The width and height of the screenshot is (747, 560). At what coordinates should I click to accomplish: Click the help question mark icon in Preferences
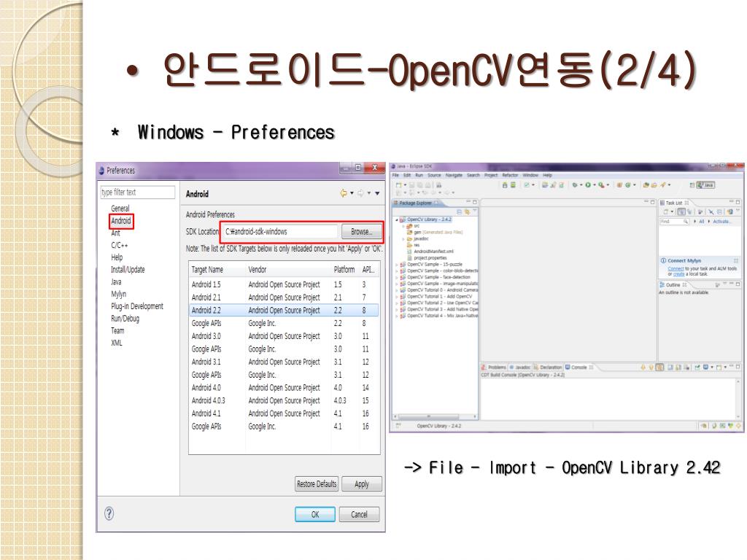click(109, 513)
